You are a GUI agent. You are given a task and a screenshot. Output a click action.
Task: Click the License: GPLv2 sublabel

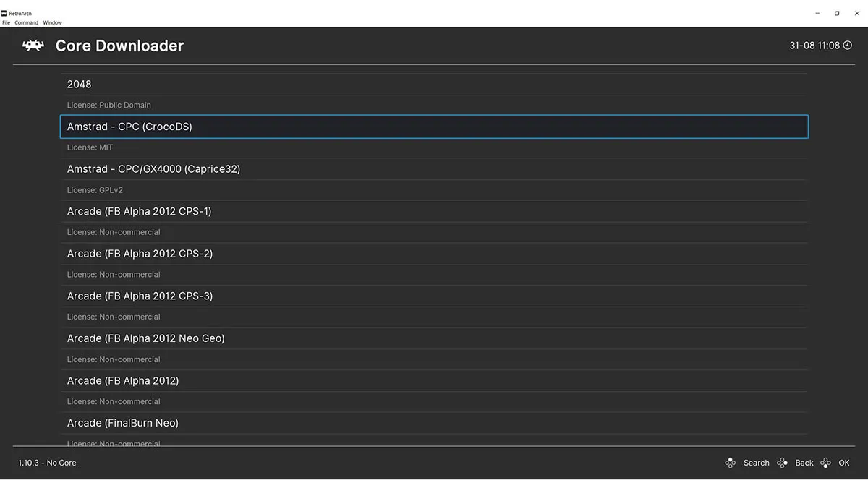[95, 190]
